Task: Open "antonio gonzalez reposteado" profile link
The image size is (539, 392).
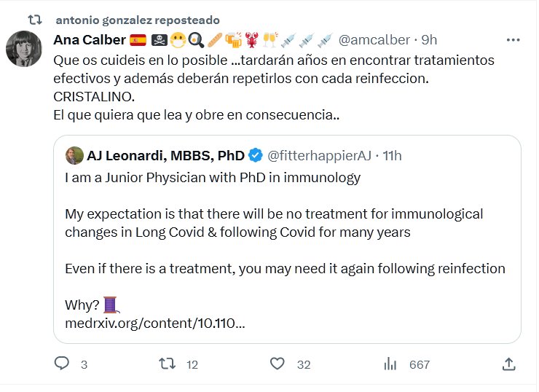Action: [137, 20]
